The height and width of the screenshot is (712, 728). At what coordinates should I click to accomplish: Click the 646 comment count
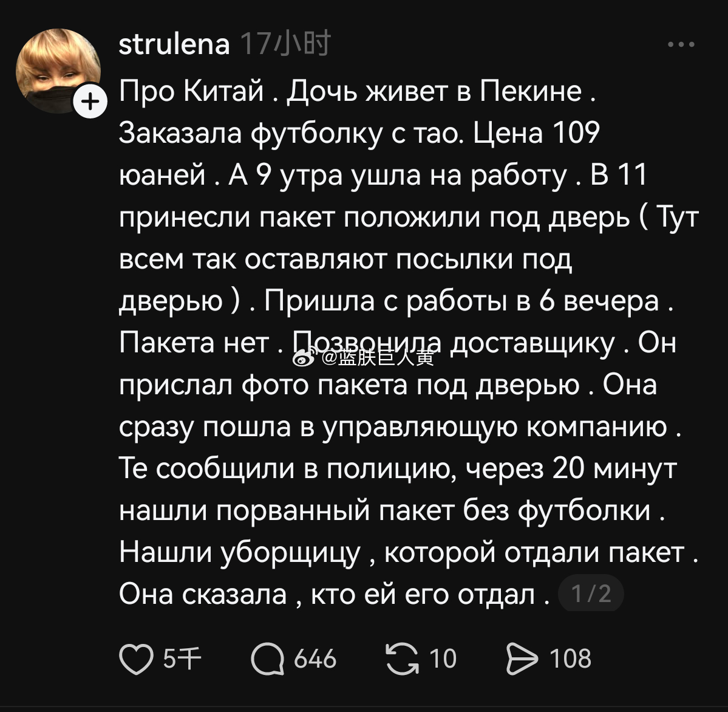click(315, 660)
